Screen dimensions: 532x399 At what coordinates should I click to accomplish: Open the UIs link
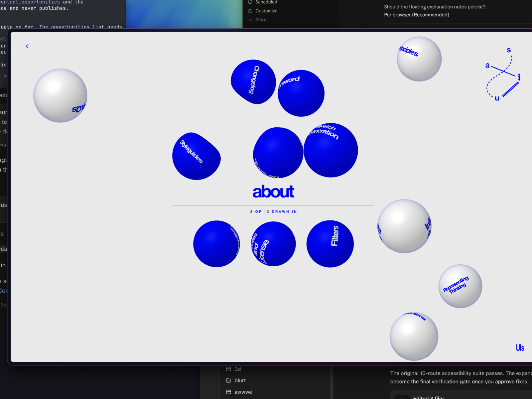tap(520, 348)
